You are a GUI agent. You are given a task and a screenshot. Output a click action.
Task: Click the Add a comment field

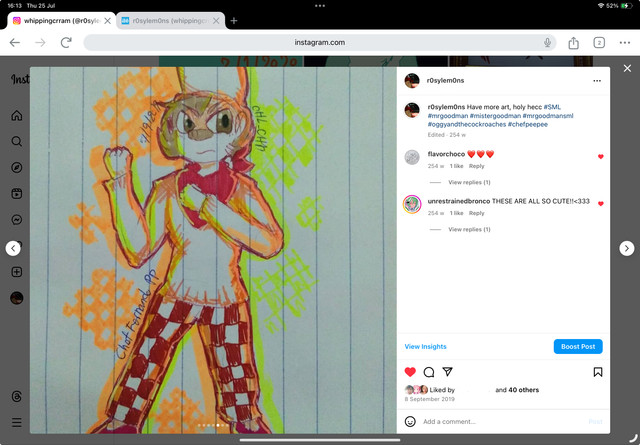pos(504,421)
